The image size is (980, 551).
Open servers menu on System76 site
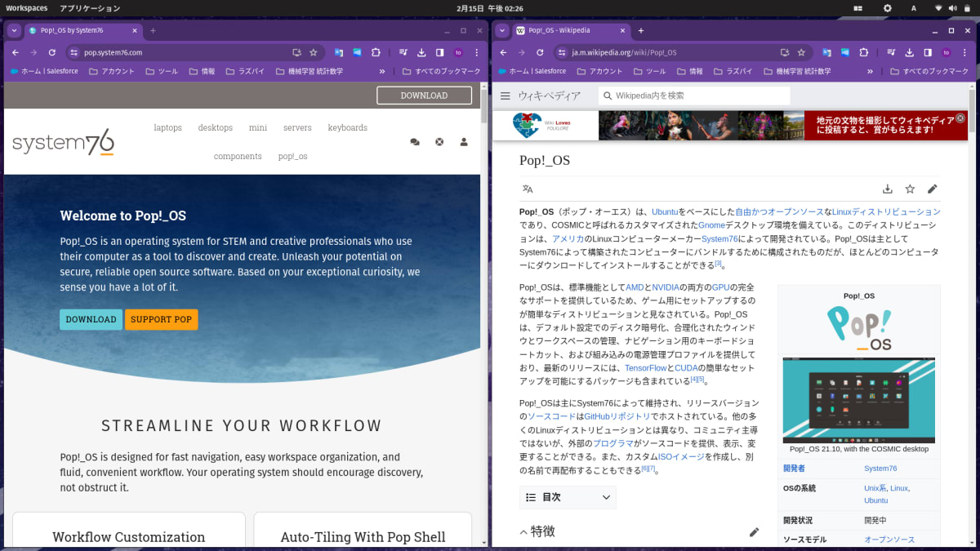pyautogui.click(x=297, y=127)
